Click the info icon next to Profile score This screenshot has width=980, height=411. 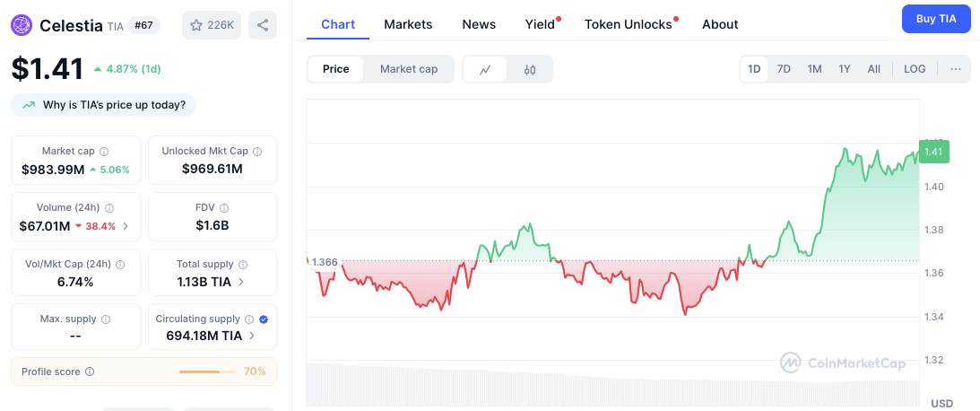pos(90,372)
